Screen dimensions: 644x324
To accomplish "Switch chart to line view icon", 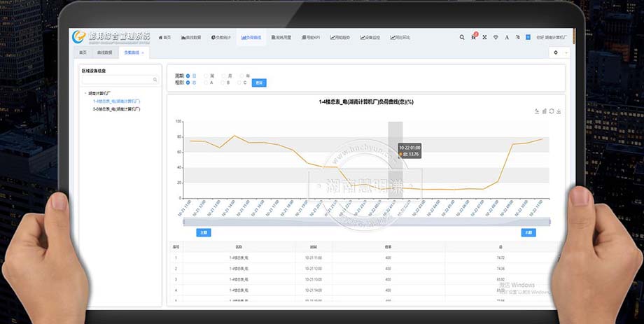I will (536, 111).
